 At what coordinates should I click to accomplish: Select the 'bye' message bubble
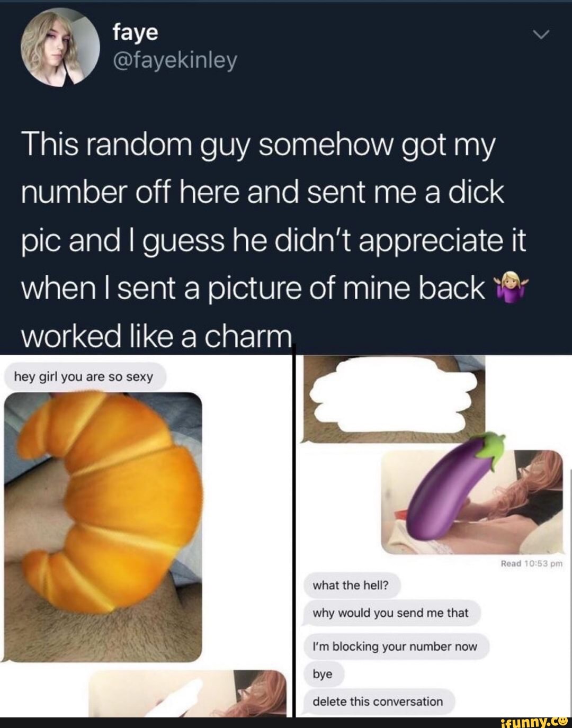(x=323, y=674)
